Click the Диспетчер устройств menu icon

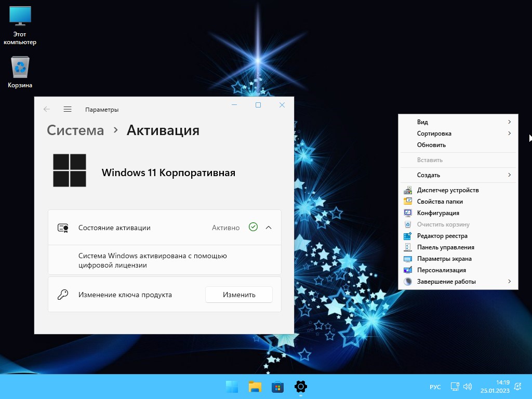[x=408, y=190]
